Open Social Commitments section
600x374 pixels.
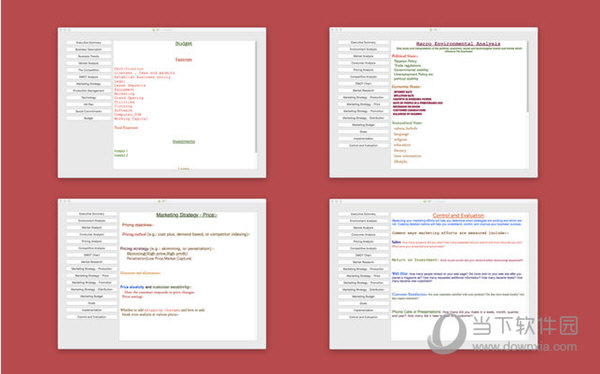[x=89, y=111]
